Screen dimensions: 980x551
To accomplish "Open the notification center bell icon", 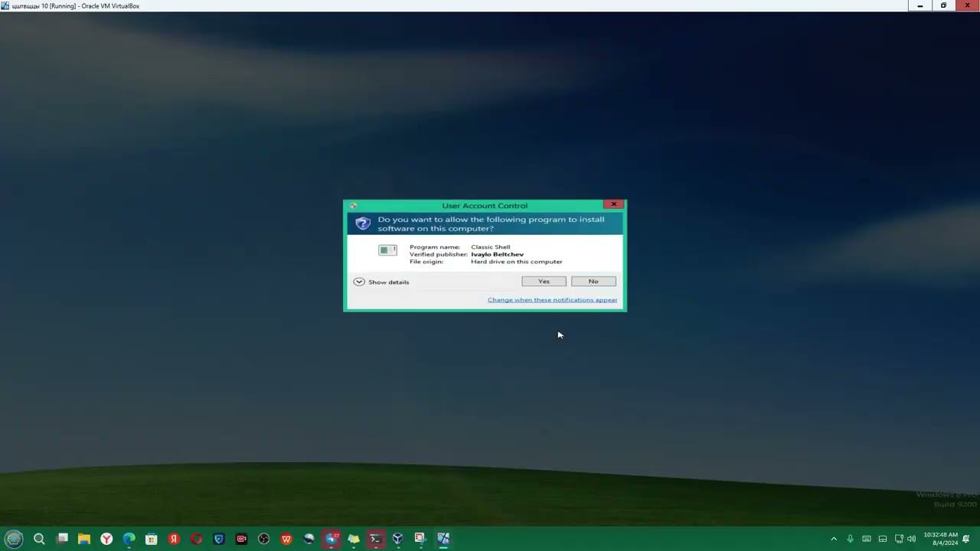I will (966, 539).
